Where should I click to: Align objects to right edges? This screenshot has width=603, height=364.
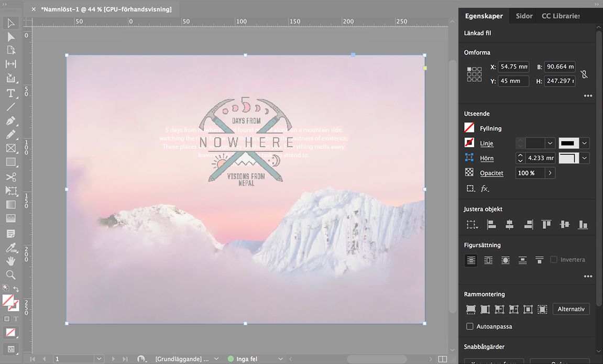click(x=529, y=224)
